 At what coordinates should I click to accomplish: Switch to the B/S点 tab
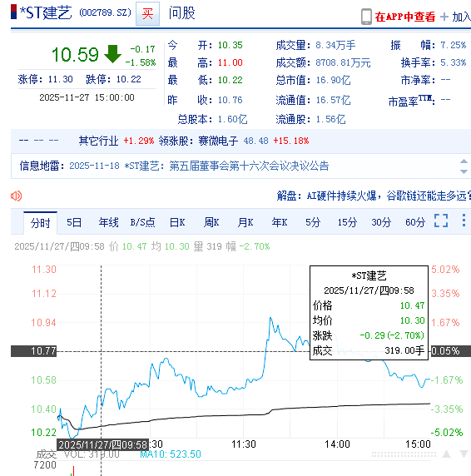pos(142,222)
